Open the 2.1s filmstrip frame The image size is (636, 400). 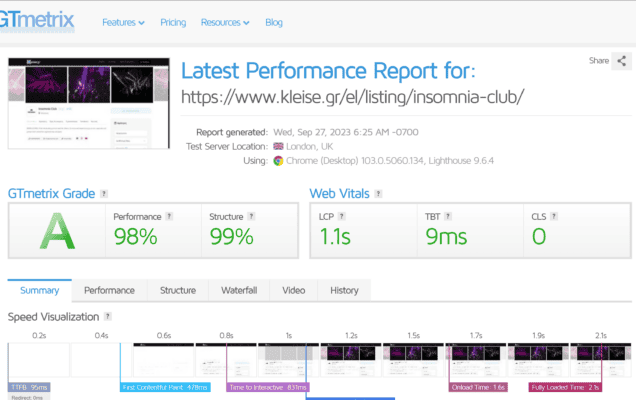click(601, 360)
